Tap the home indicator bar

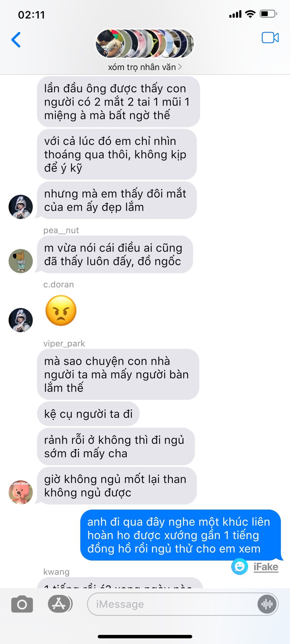click(x=145, y=636)
